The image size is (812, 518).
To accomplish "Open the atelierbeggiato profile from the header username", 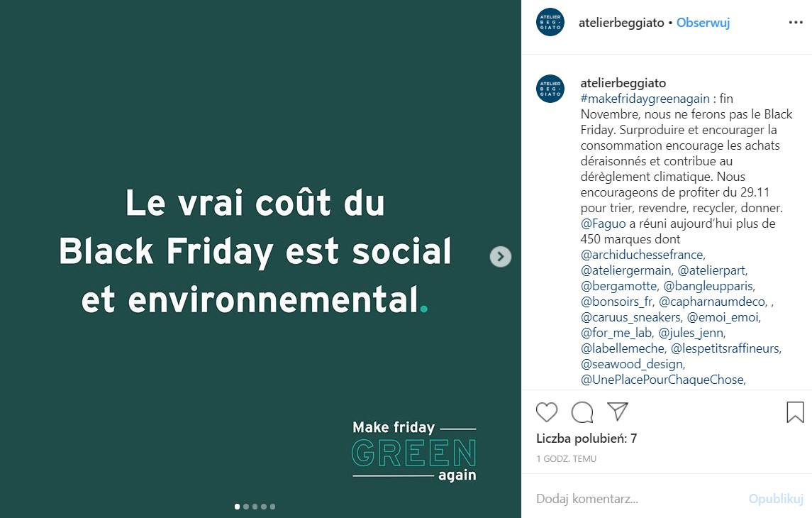I will pyautogui.click(x=622, y=23).
